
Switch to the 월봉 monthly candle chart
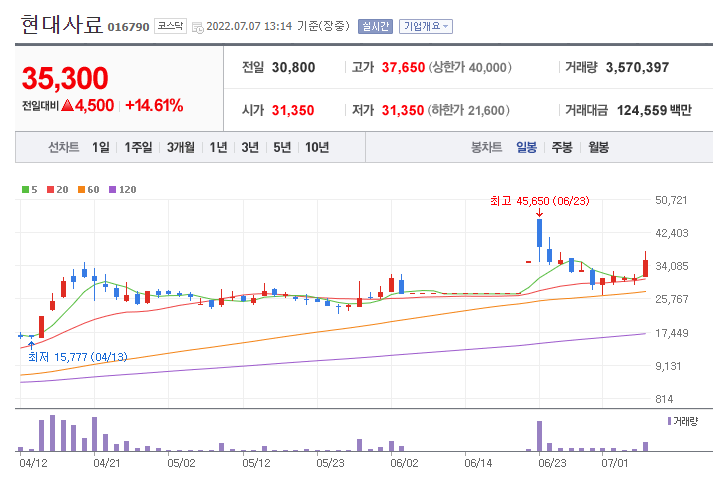pyautogui.click(x=598, y=147)
